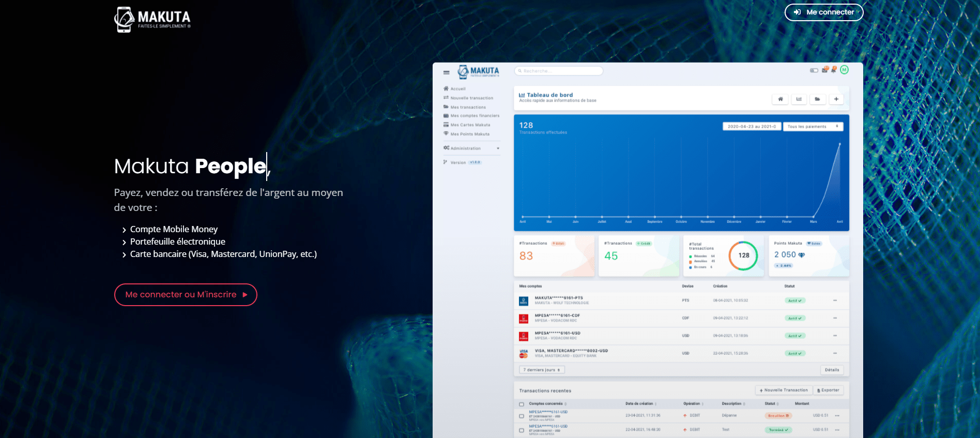
Task: Click the green M user avatar
Action: tap(845, 70)
